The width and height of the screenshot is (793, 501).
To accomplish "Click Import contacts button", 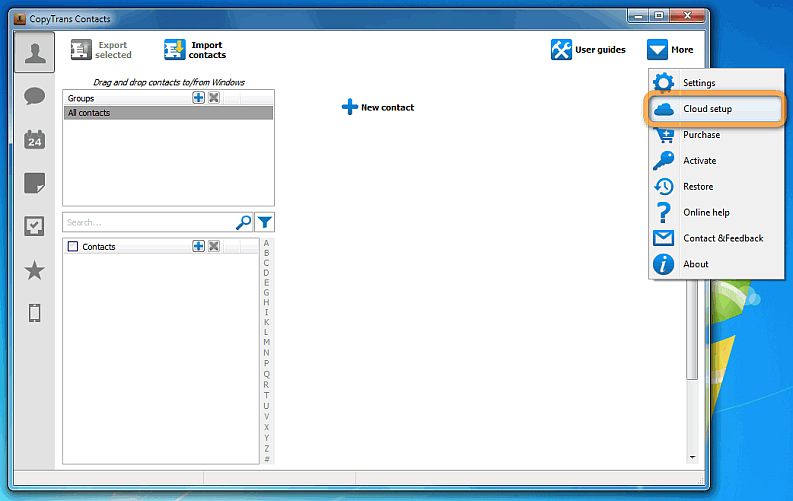I will tap(195, 50).
